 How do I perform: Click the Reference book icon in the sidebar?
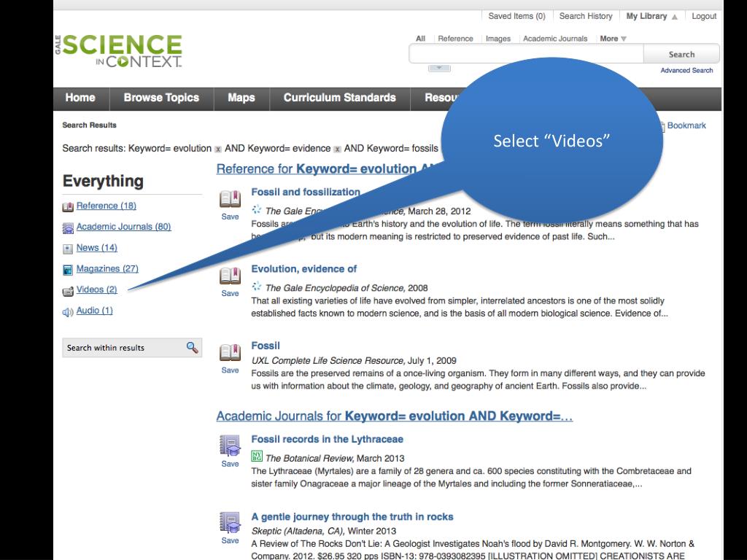(x=68, y=206)
